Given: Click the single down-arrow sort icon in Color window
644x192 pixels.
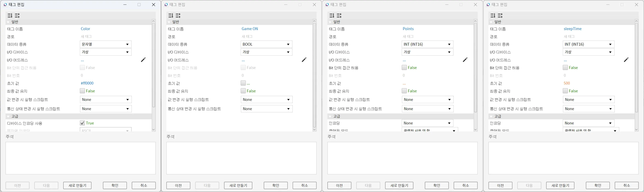Looking at the screenshot, I should point(10,16).
